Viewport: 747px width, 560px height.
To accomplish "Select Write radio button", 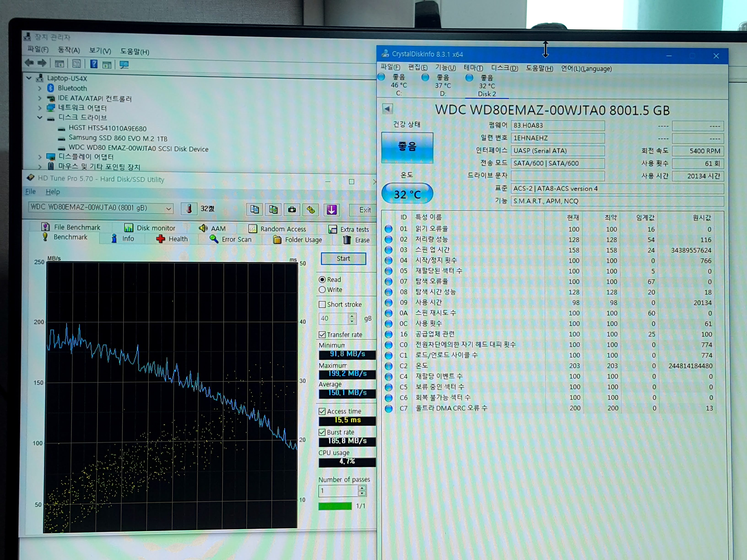I will pyautogui.click(x=322, y=290).
